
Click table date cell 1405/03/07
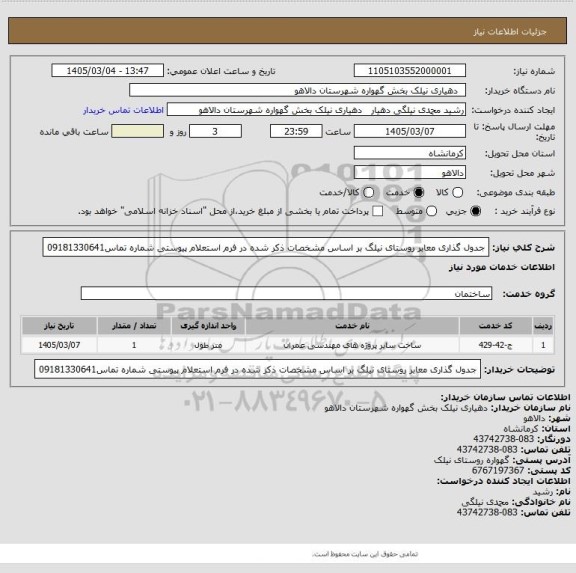coord(59,345)
